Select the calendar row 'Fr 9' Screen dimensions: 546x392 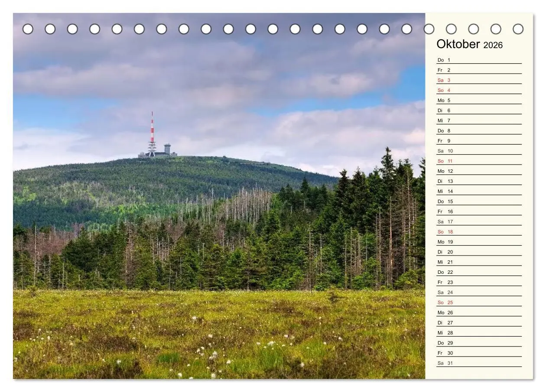[x=479, y=141]
